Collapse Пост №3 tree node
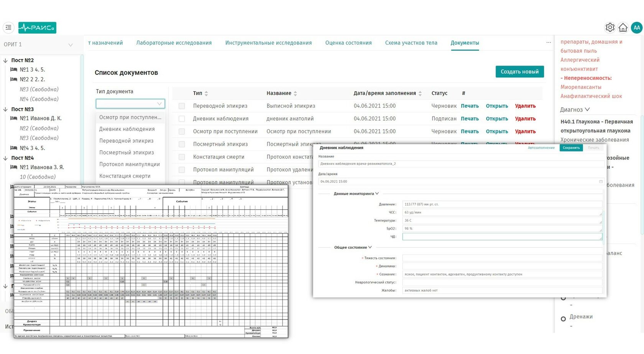The image size is (644, 354). coord(5,109)
